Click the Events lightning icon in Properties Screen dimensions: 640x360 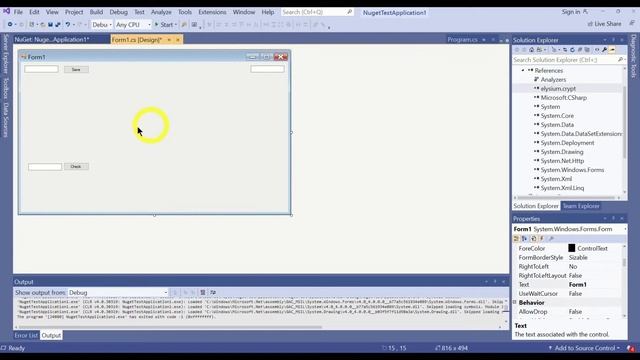[x=542, y=238]
